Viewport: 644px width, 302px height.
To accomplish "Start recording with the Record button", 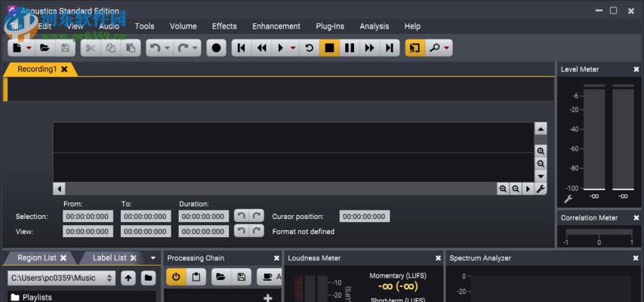I will (216, 48).
